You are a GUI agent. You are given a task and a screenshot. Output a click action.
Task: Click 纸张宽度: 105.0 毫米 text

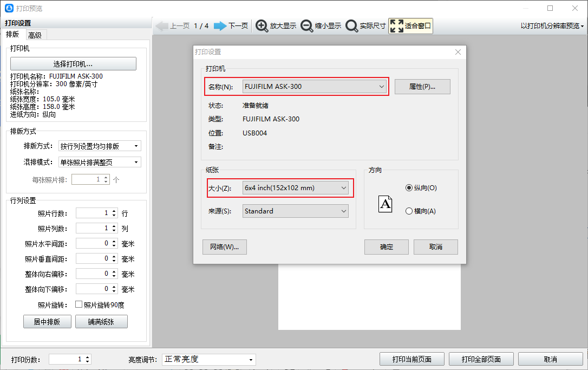pyautogui.click(x=43, y=99)
